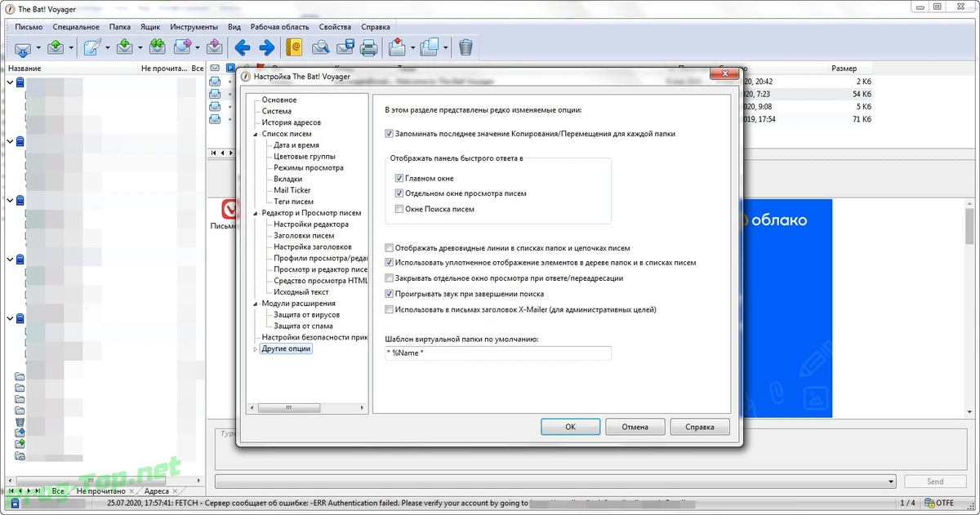Viewport: 980px width, 515px height.
Task: Click the account icon in the status bar
Action: (x=16, y=504)
